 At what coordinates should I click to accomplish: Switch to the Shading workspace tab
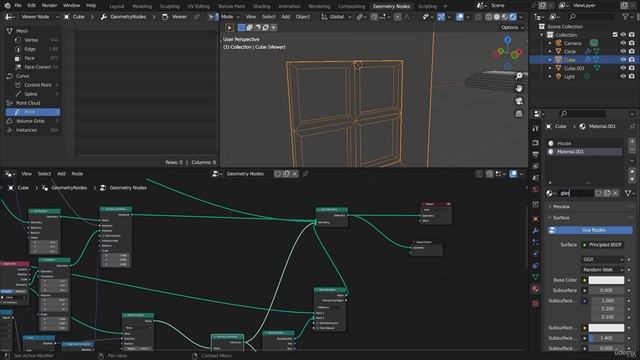pos(262,6)
